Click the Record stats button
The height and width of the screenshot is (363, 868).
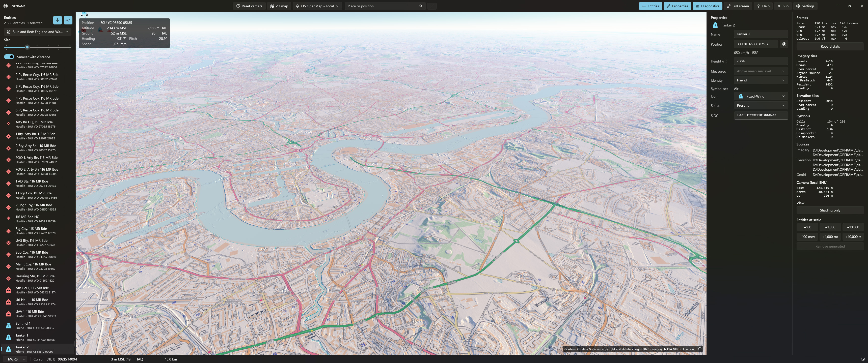pyautogui.click(x=830, y=46)
